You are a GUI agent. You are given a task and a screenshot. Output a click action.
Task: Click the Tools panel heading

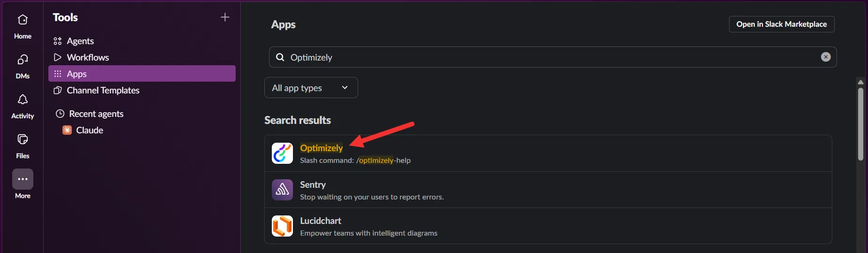pos(65,17)
